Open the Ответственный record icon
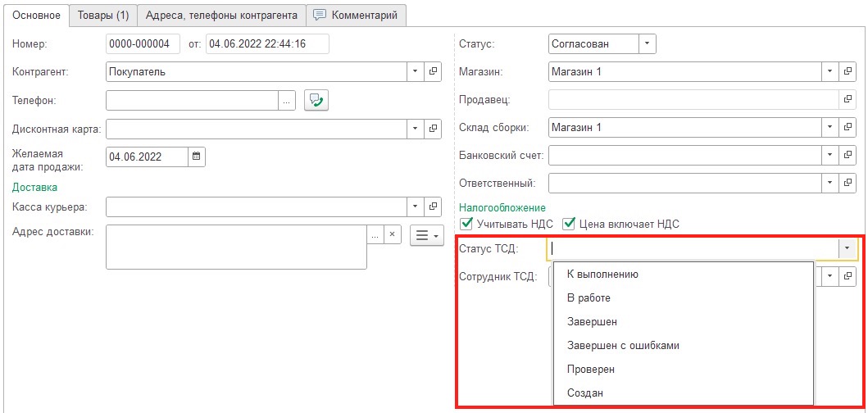The image size is (868, 413). coord(847,182)
